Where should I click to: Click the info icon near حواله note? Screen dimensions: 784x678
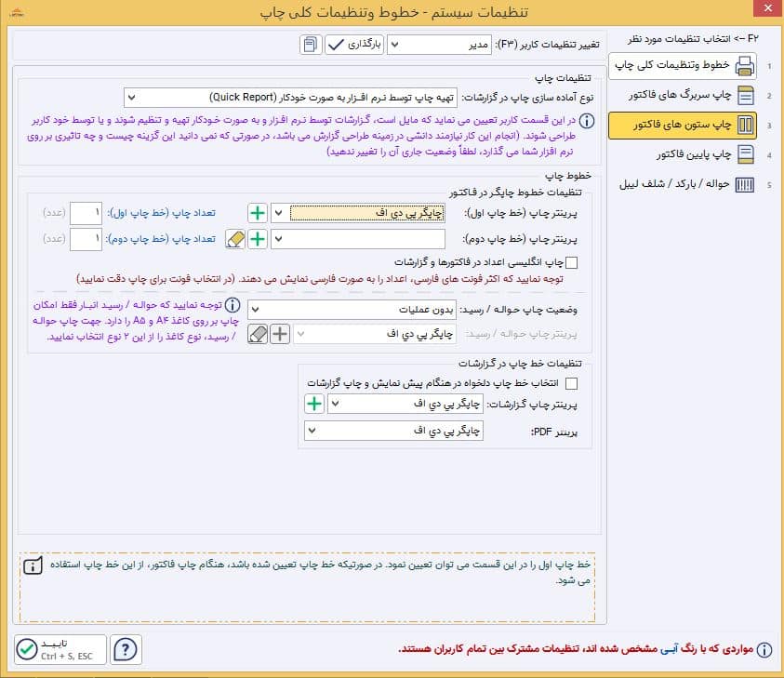pyautogui.click(x=232, y=304)
